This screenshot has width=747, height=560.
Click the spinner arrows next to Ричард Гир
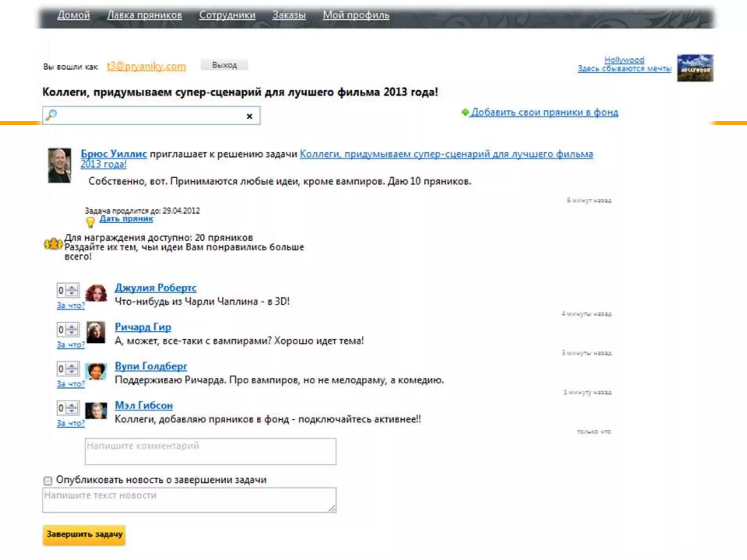pos(72,330)
